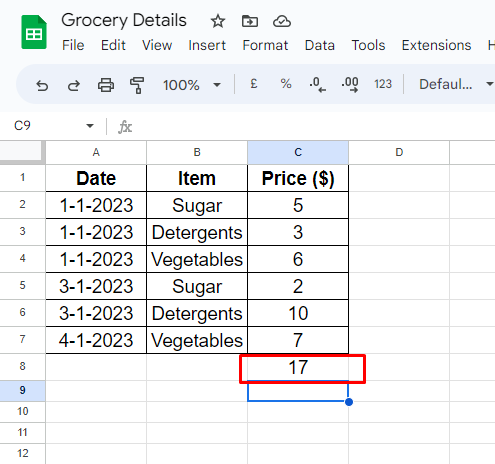Star the Grocery Details document
This screenshot has width=495, height=464.
tap(218, 21)
